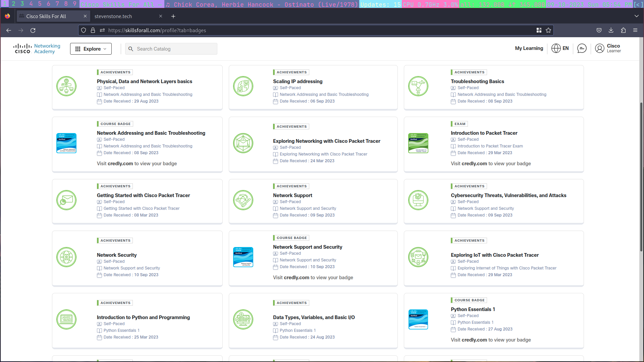The width and height of the screenshot is (644, 362).
Task: Focus the Search Catalog field
Action: pyautogui.click(x=171, y=49)
